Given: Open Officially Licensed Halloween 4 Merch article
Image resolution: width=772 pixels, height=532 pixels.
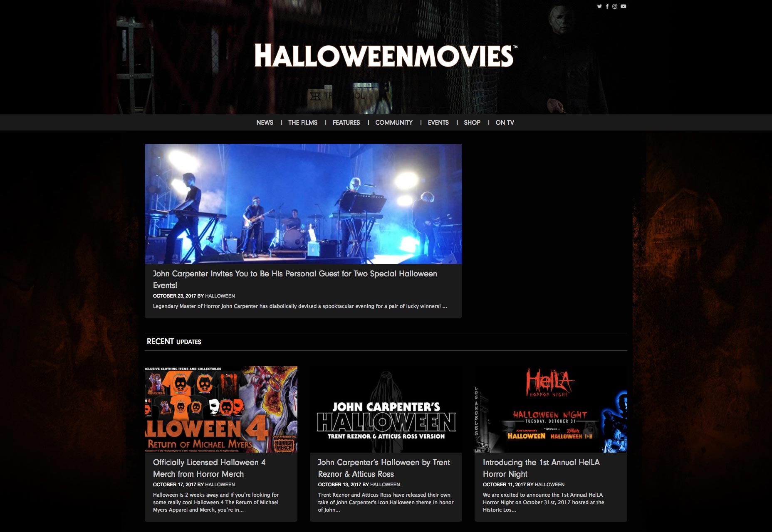Looking at the screenshot, I should tap(209, 468).
